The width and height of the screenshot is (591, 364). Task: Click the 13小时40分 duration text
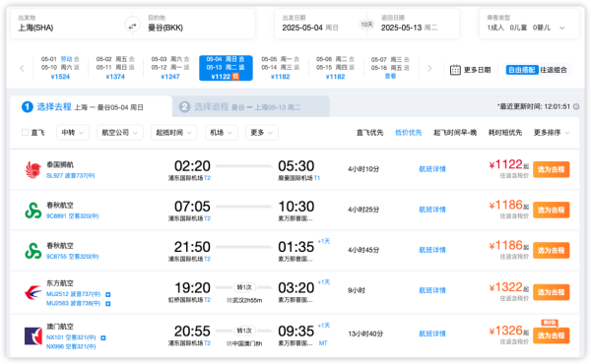(x=365, y=334)
